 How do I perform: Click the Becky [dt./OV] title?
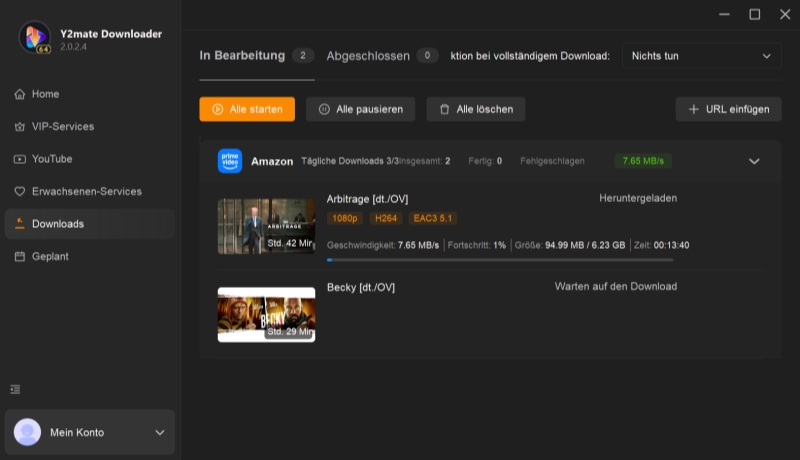click(x=361, y=288)
